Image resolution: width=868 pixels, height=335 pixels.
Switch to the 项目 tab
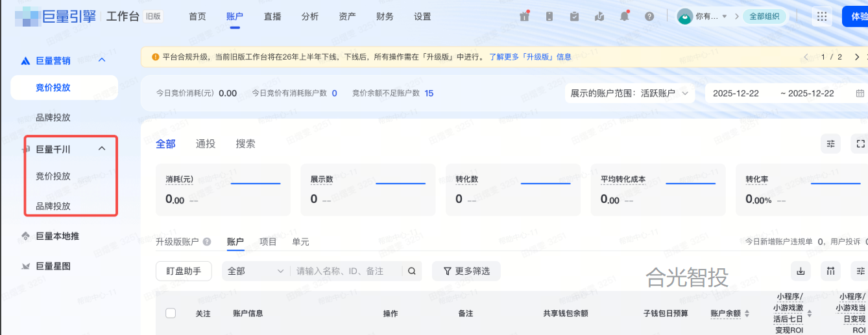click(268, 242)
